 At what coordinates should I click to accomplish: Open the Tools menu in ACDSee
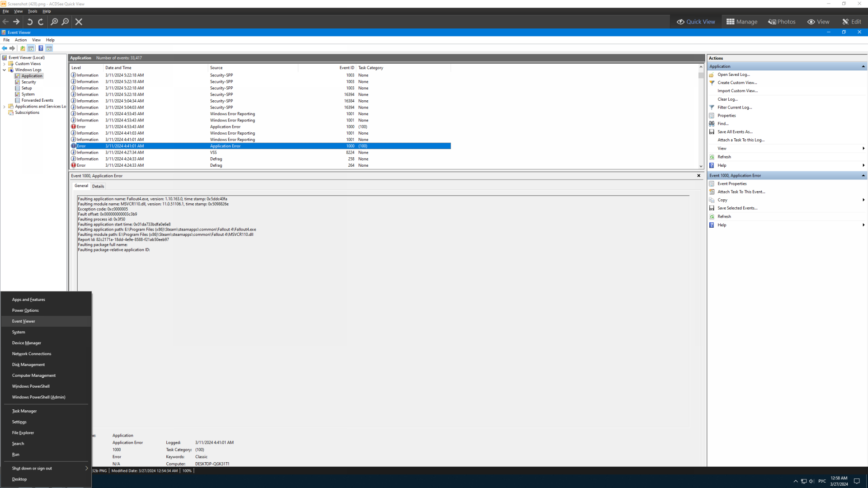[33, 11]
